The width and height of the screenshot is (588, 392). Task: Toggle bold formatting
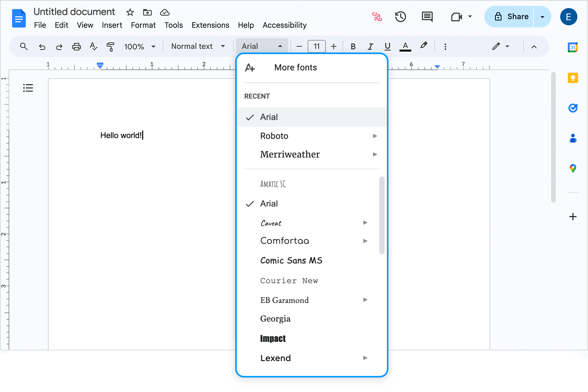tap(353, 47)
